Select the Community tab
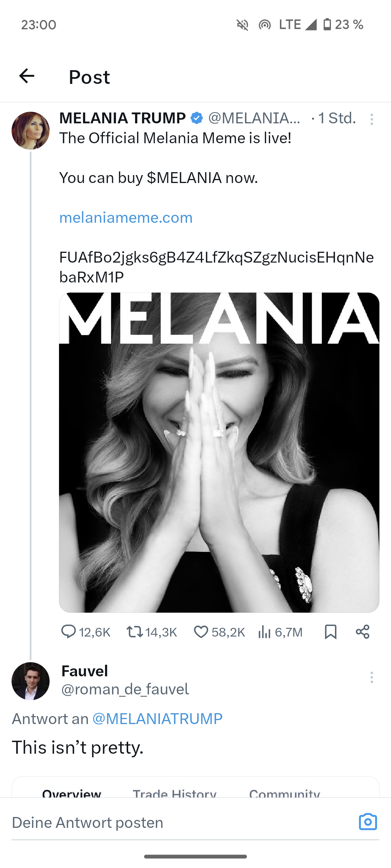This screenshot has width=391, height=868. 284,792
